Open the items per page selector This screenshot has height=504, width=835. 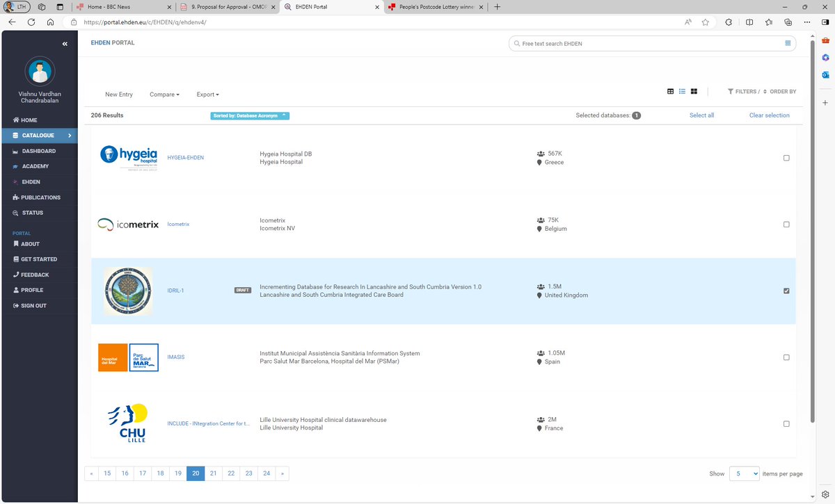point(745,473)
